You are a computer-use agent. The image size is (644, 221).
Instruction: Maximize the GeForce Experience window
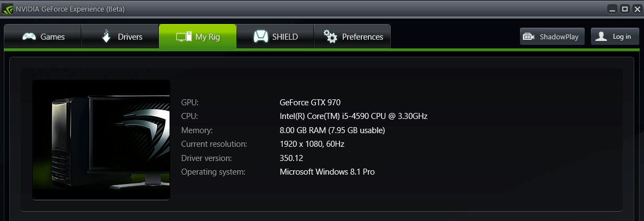click(625, 8)
